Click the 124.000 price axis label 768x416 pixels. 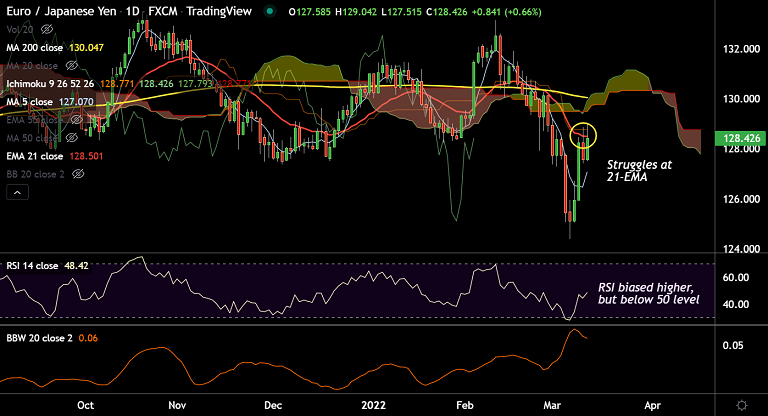tap(742, 249)
